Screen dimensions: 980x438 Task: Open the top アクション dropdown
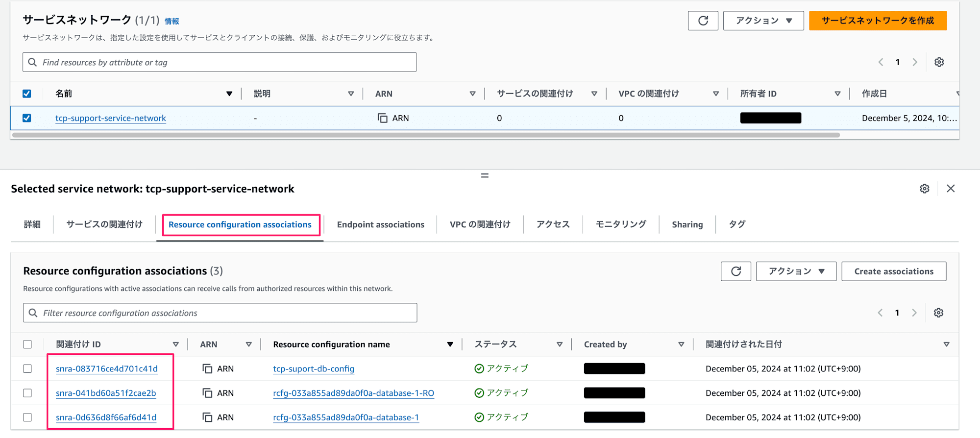pos(763,21)
